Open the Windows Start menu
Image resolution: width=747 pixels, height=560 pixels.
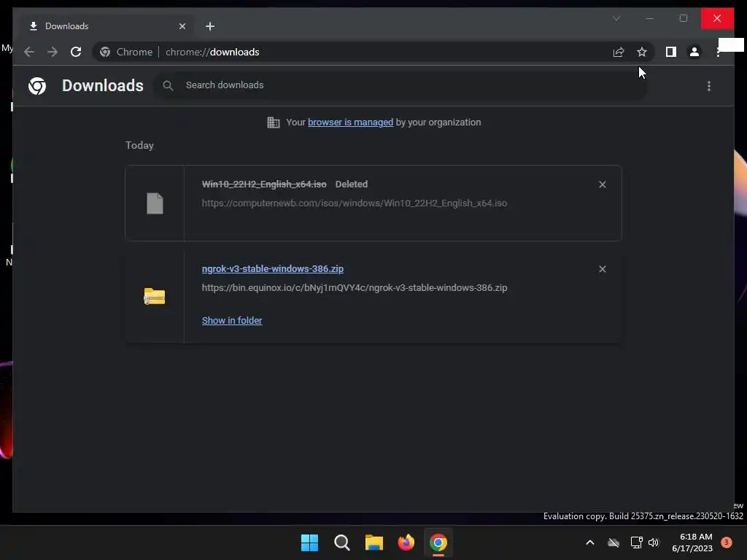click(x=309, y=542)
